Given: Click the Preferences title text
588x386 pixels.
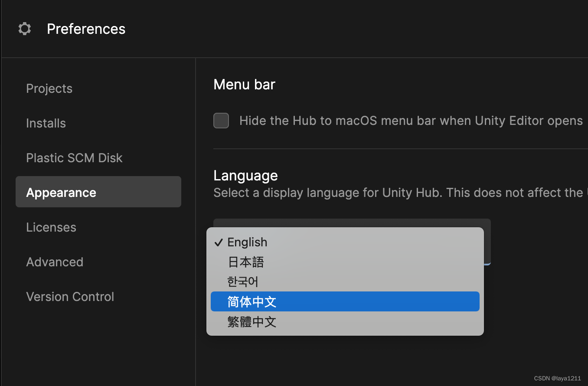Looking at the screenshot, I should 86,29.
